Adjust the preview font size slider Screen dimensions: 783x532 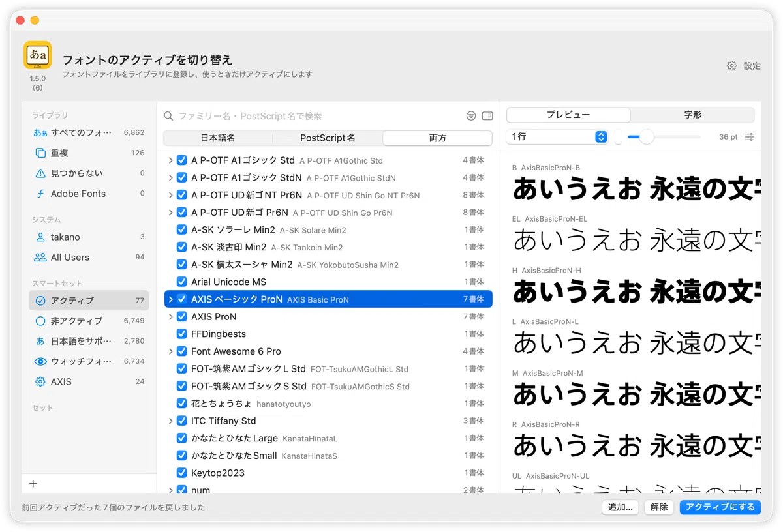pyautogui.click(x=647, y=137)
